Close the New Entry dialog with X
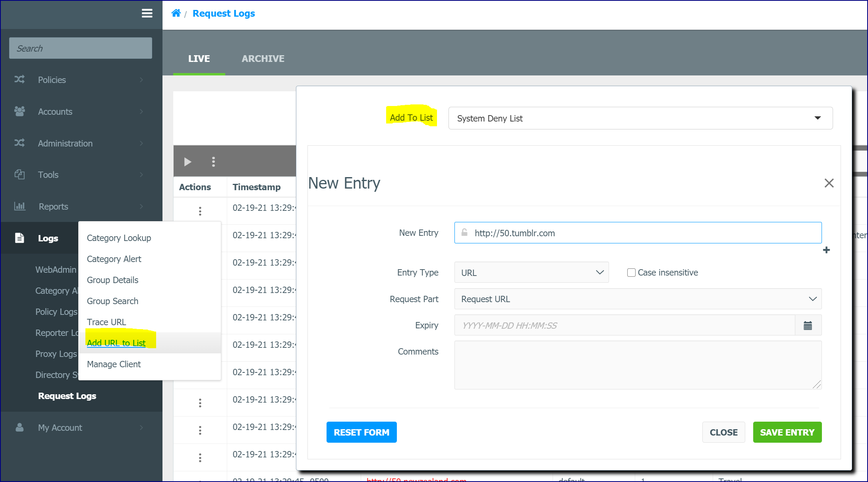The width and height of the screenshot is (868, 482). click(829, 183)
